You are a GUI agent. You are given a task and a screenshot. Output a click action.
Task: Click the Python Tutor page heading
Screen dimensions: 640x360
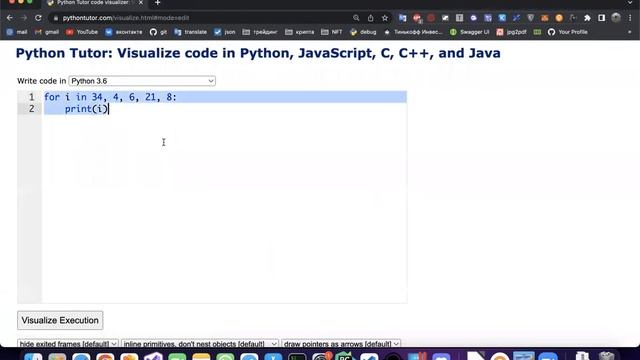pos(258,53)
